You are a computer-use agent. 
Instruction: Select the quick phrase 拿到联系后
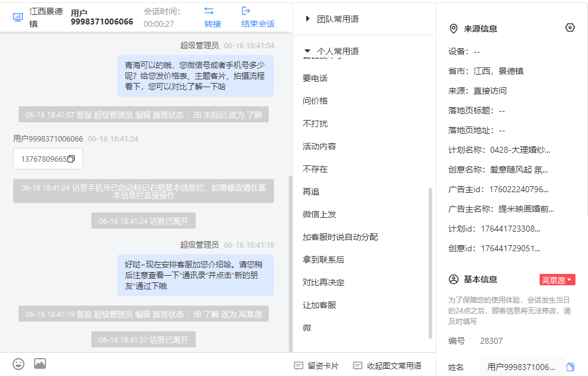[323, 260]
